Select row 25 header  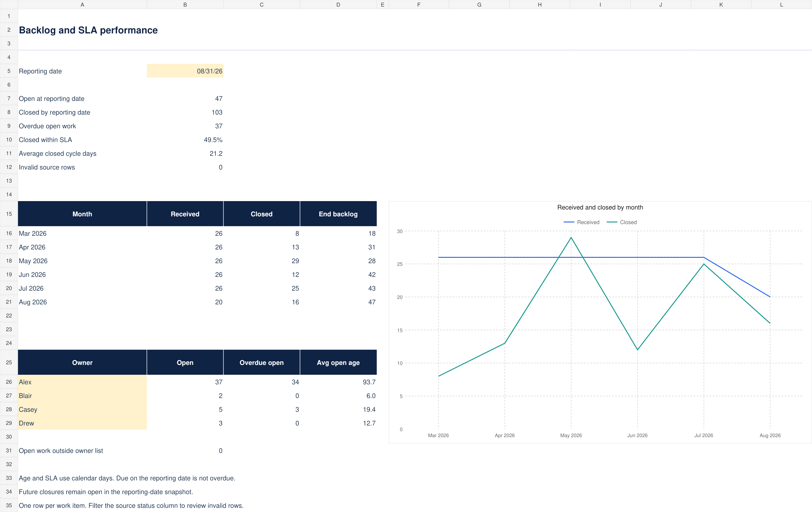tap(9, 362)
